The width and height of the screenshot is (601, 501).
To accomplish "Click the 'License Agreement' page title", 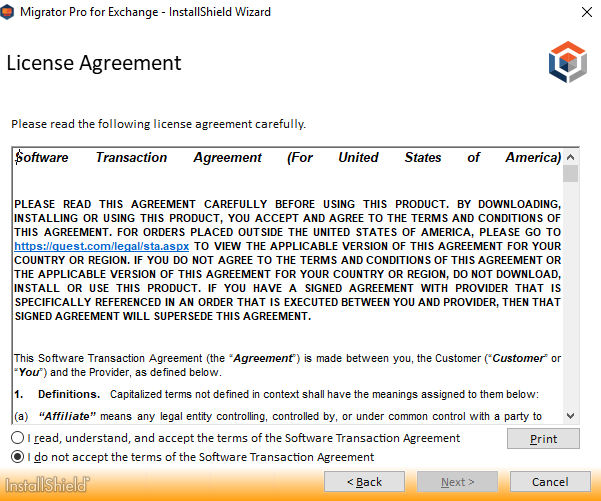I will point(94,63).
